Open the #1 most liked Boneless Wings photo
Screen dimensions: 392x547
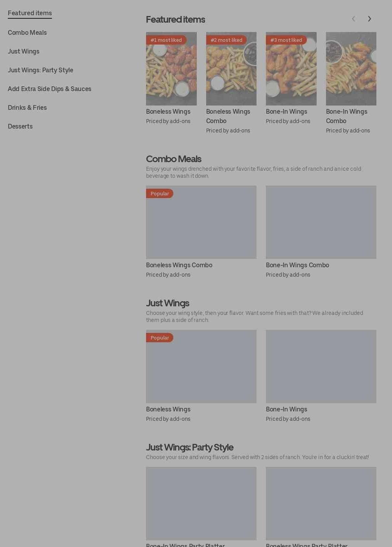(x=171, y=69)
